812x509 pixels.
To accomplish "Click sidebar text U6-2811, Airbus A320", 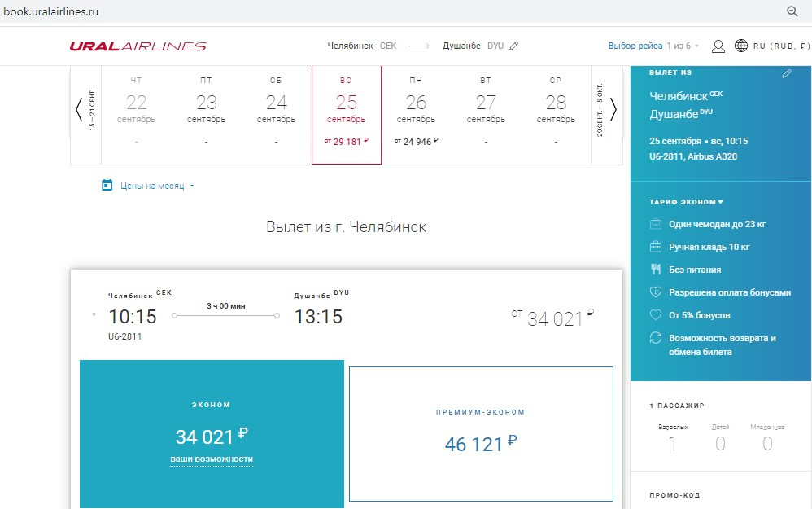I will 693,156.
